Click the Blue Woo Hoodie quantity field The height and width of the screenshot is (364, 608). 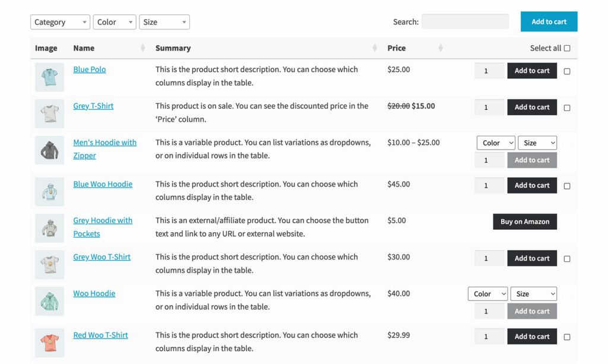click(489, 185)
